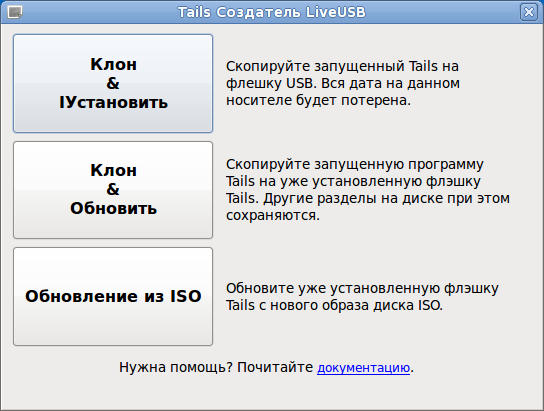Click the description starting 'Скопируйте запущенную программу'

pyautogui.click(x=368, y=190)
